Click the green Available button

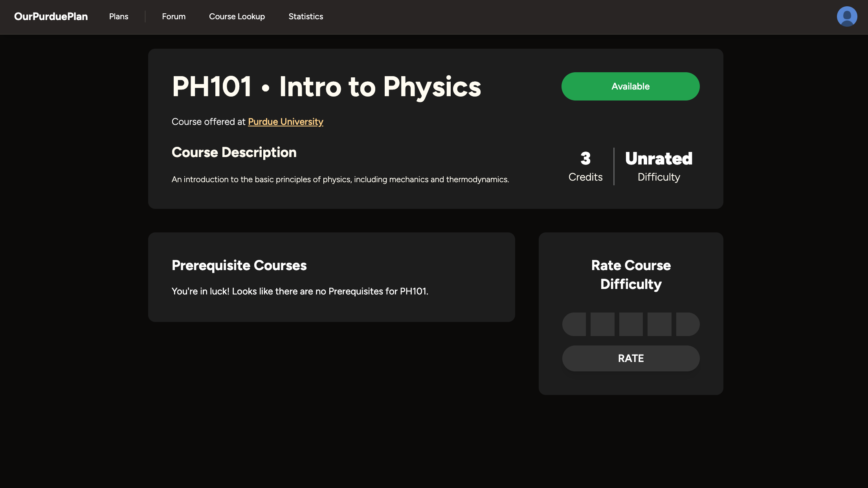630,86
